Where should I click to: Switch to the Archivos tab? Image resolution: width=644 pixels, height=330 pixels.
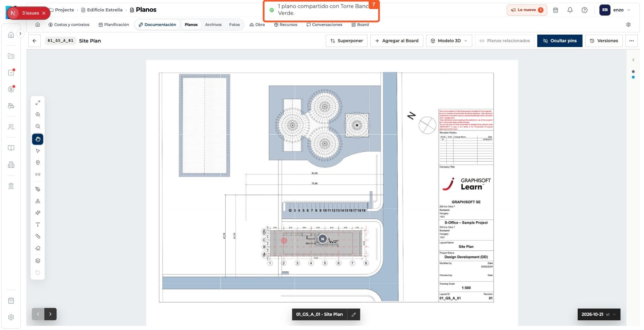tap(213, 25)
